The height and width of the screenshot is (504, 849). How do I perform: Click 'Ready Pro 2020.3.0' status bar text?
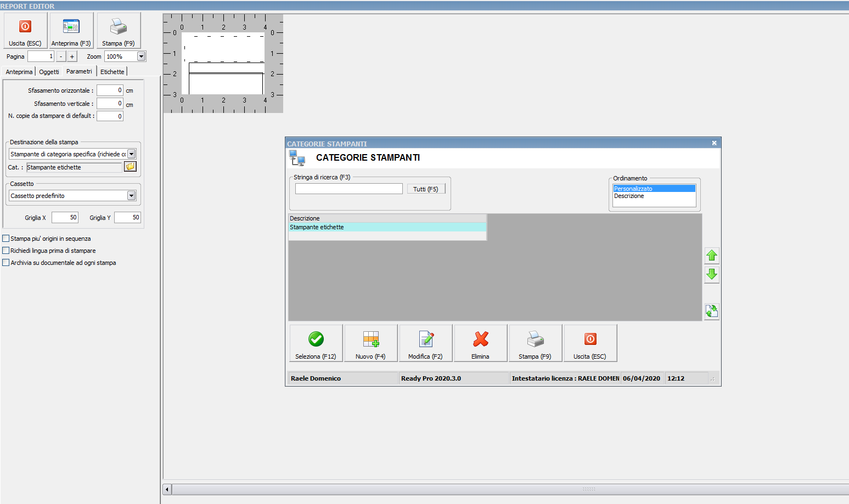pyautogui.click(x=454, y=378)
